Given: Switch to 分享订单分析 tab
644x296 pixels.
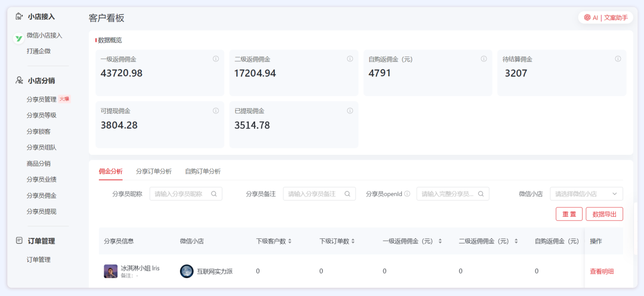Looking at the screenshot, I should pos(154,172).
